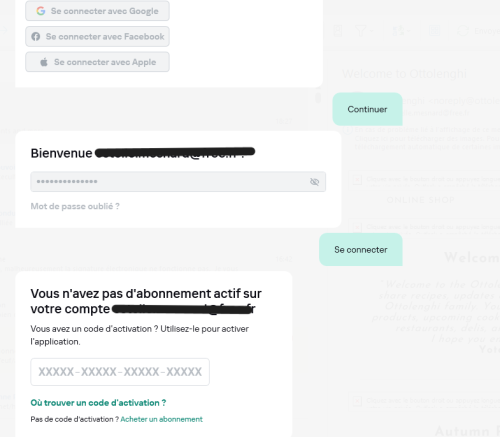Click the translate icon in background toolbar
Viewport: 500px width, 437px height.
click(x=398, y=31)
